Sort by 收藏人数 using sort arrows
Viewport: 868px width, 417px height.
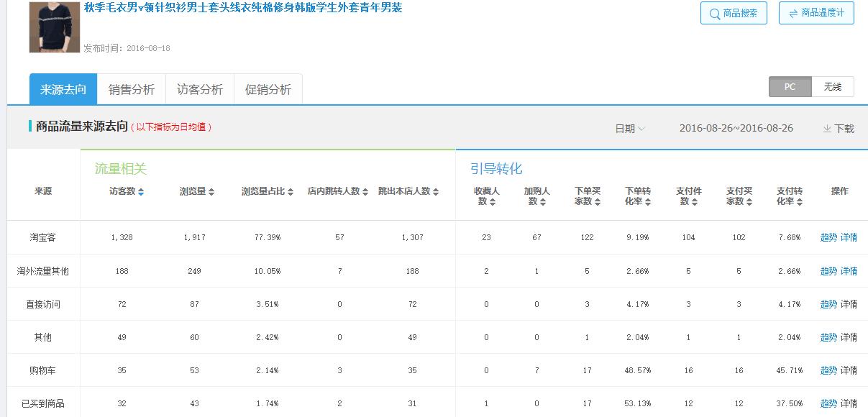pos(494,203)
